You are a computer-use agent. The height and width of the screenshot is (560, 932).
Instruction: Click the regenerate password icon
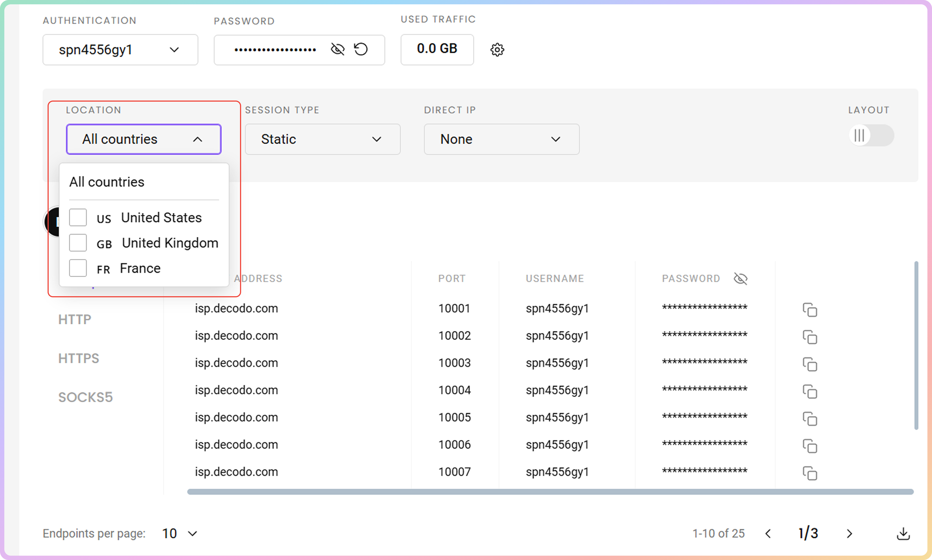click(x=361, y=49)
